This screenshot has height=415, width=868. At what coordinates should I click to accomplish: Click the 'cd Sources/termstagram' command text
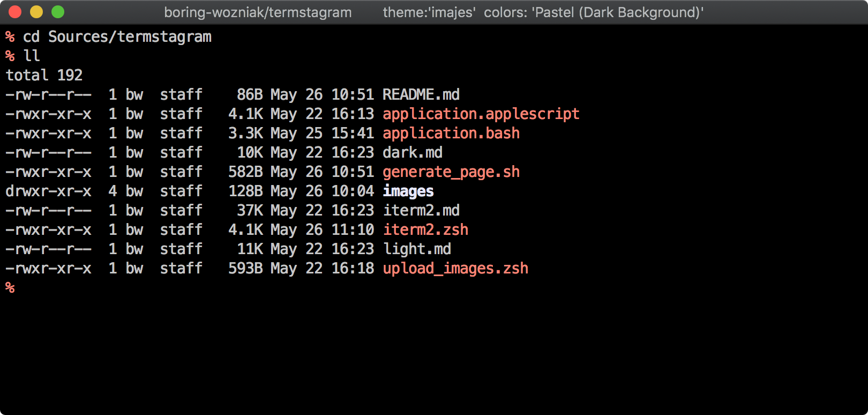[x=117, y=37]
